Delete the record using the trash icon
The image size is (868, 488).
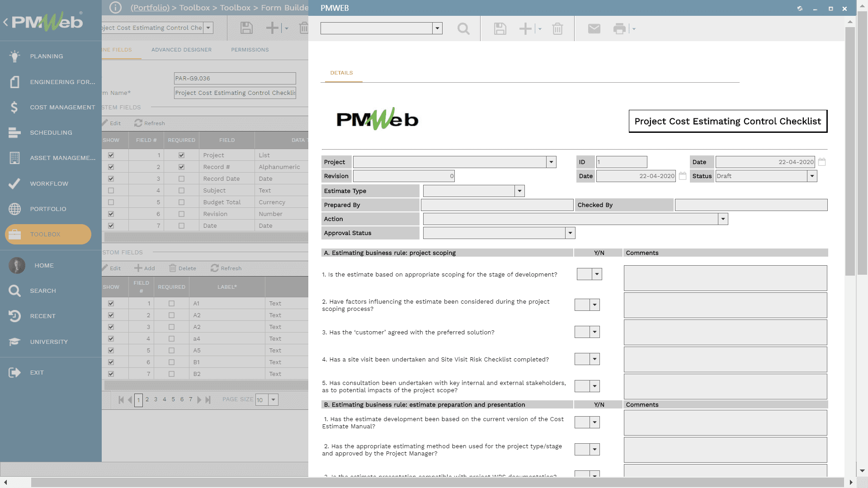tap(557, 28)
